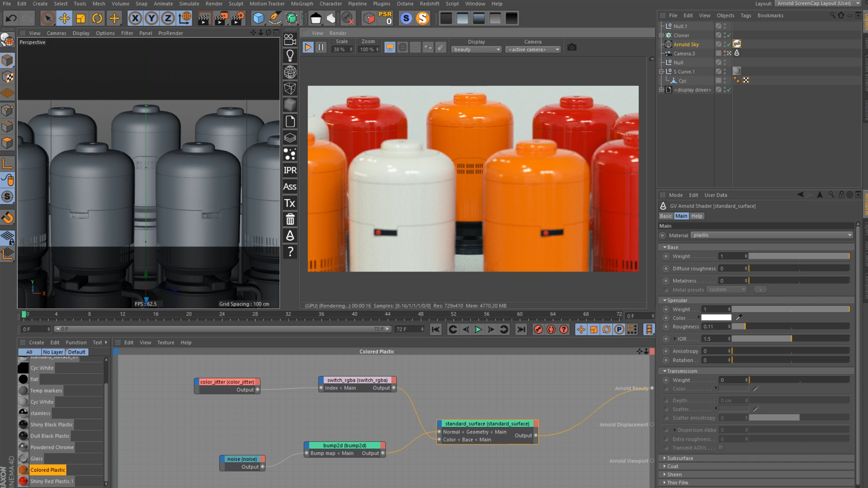Viewport: 868px width, 488px height.
Task: Open the MoGraph menu
Action: (302, 4)
